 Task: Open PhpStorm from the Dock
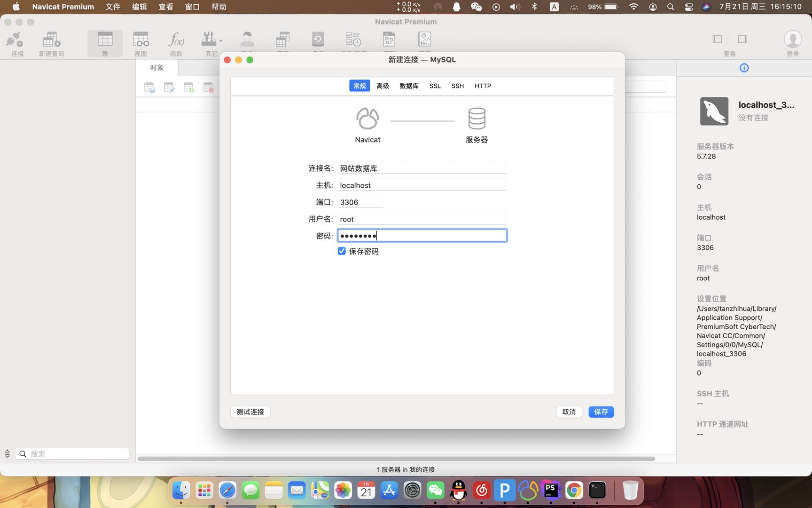tap(551, 491)
